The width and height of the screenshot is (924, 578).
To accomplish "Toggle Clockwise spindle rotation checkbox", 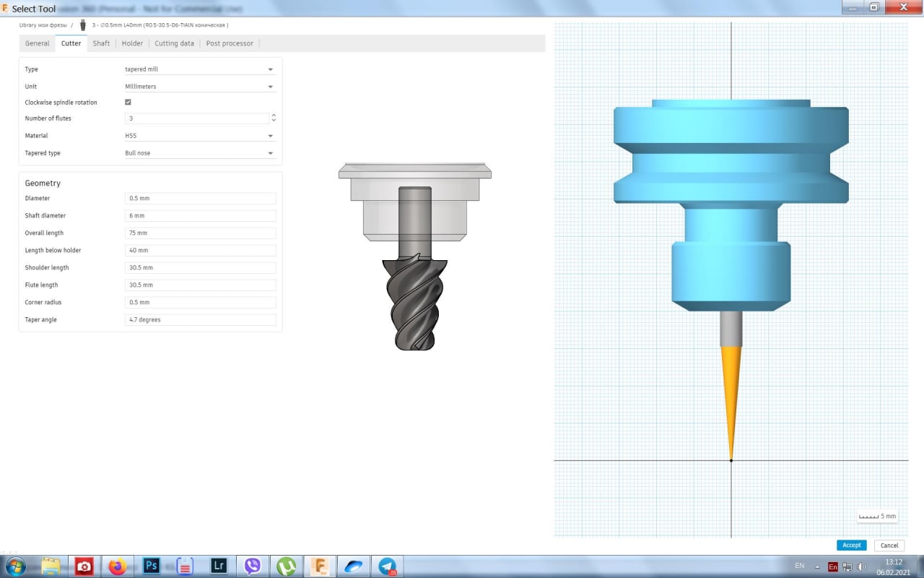I will coord(128,103).
